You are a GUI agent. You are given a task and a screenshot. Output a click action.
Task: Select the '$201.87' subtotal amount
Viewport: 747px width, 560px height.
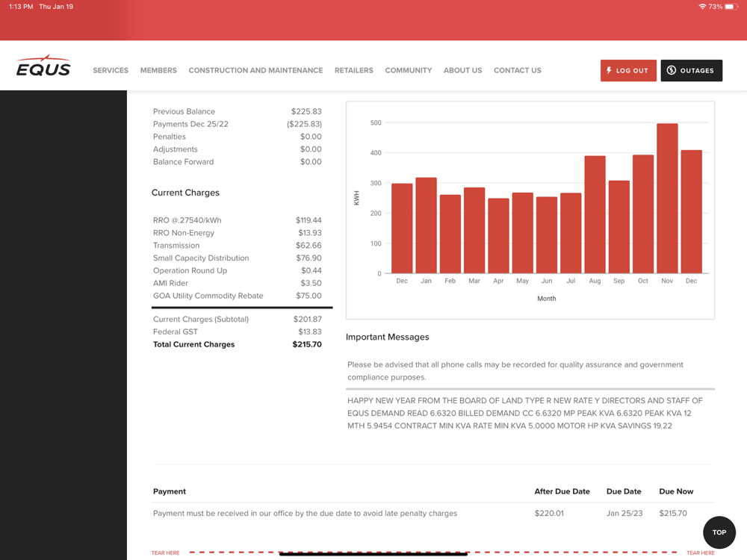[x=307, y=319]
